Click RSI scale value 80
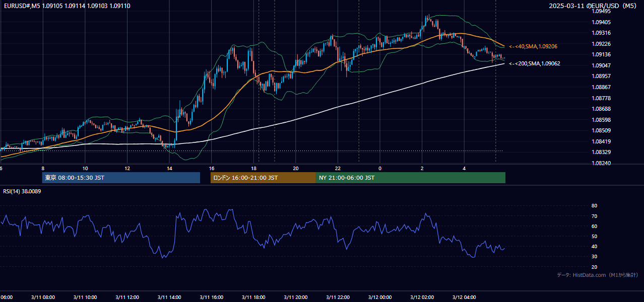Viewport: 644px width, 302px height. coord(594,206)
